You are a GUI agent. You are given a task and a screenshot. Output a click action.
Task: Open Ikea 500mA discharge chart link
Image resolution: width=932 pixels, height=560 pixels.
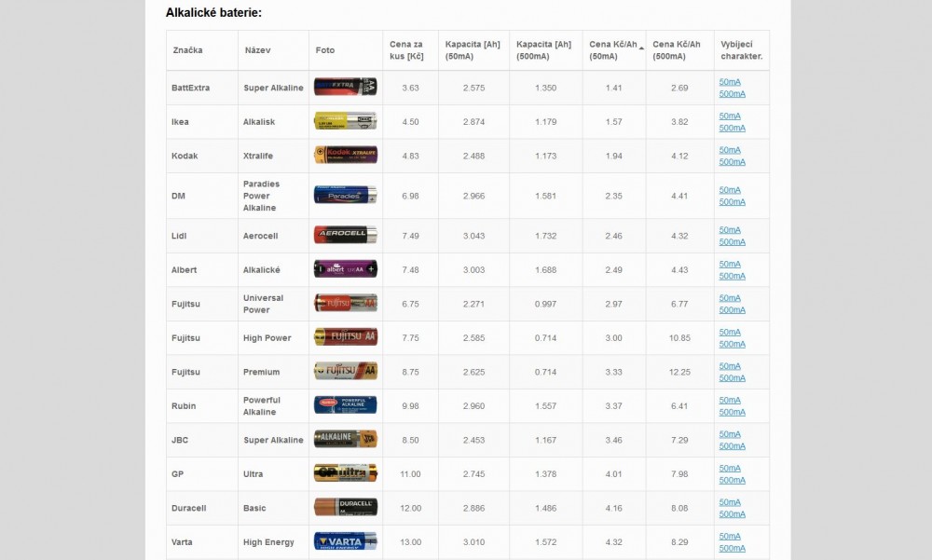click(x=732, y=128)
